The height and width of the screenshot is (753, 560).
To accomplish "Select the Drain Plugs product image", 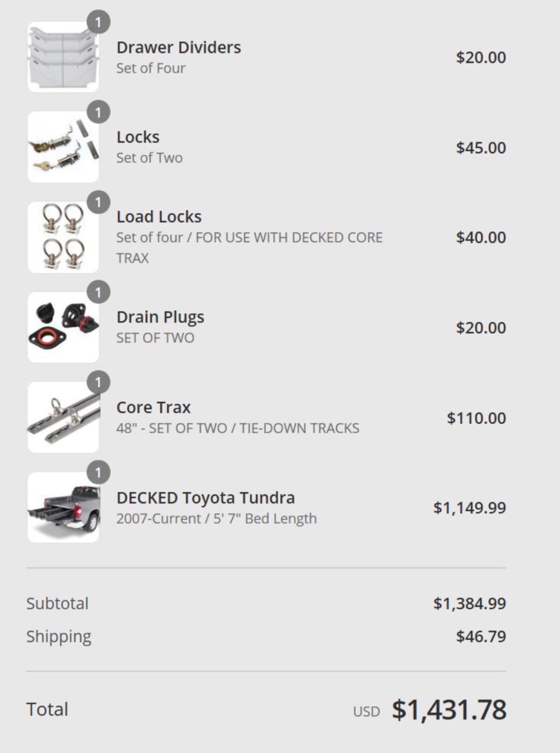I will [64, 327].
